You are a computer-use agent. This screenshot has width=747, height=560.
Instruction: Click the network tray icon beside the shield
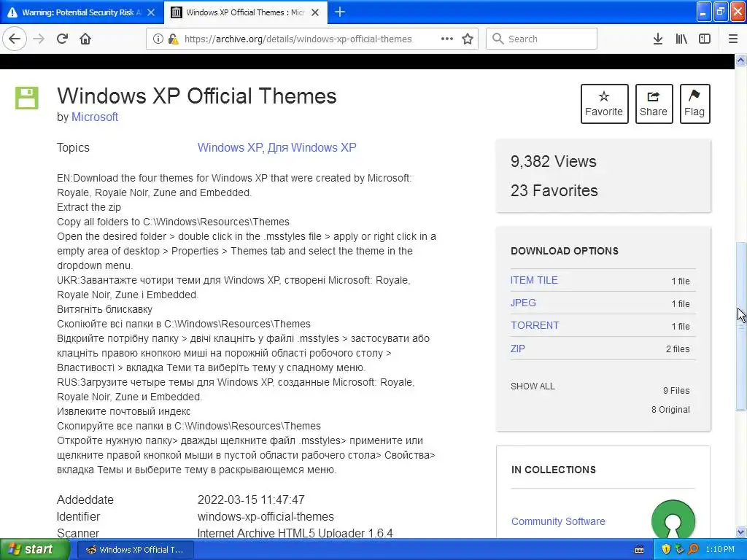(679, 550)
